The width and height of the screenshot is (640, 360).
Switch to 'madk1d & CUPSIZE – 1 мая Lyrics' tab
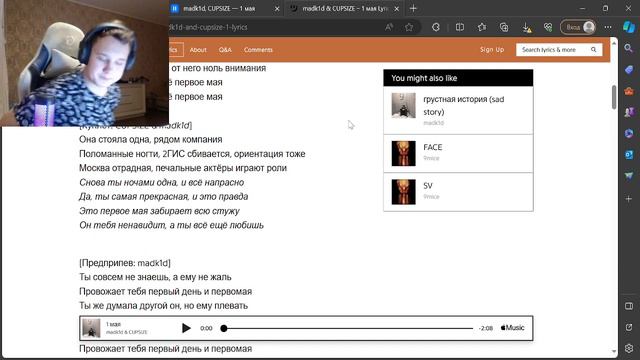tap(345, 8)
